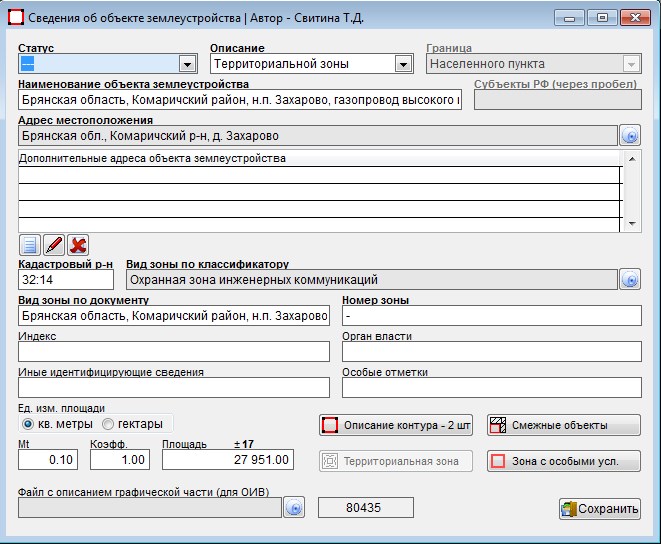Click Зона с особыми усл. button

click(564, 461)
